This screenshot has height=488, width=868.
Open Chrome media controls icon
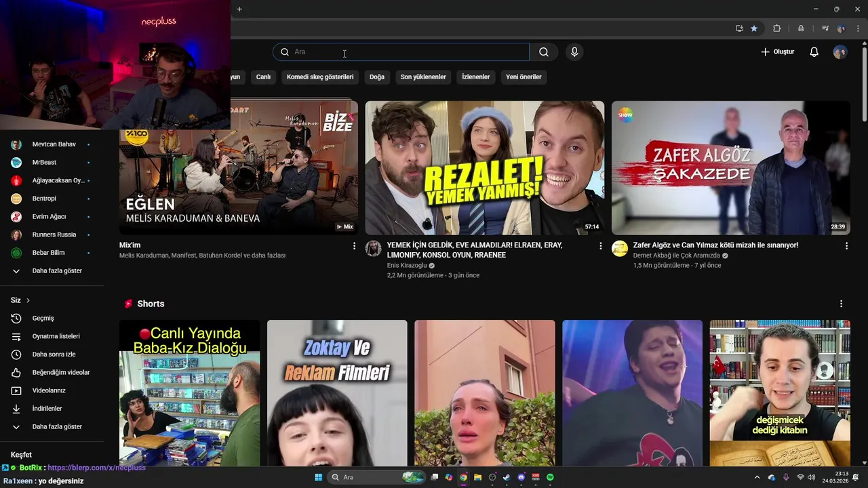tap(825, 28)
